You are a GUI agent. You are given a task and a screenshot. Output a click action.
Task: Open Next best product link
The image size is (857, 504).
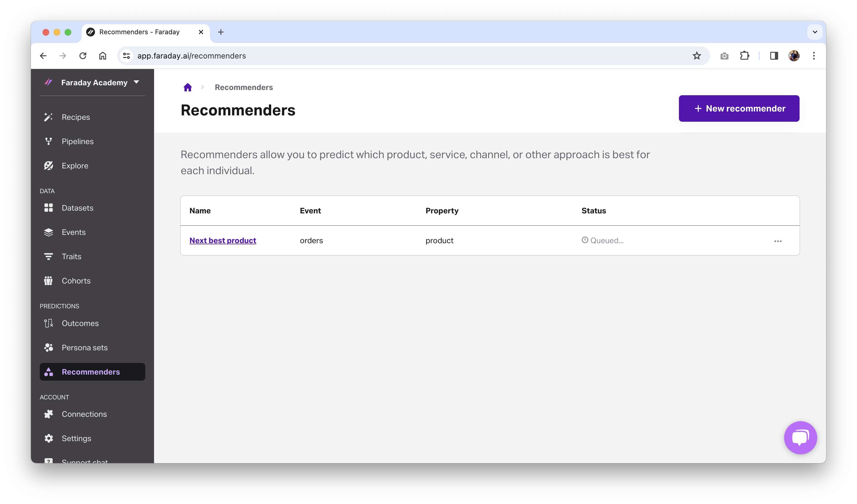[223, 240]
